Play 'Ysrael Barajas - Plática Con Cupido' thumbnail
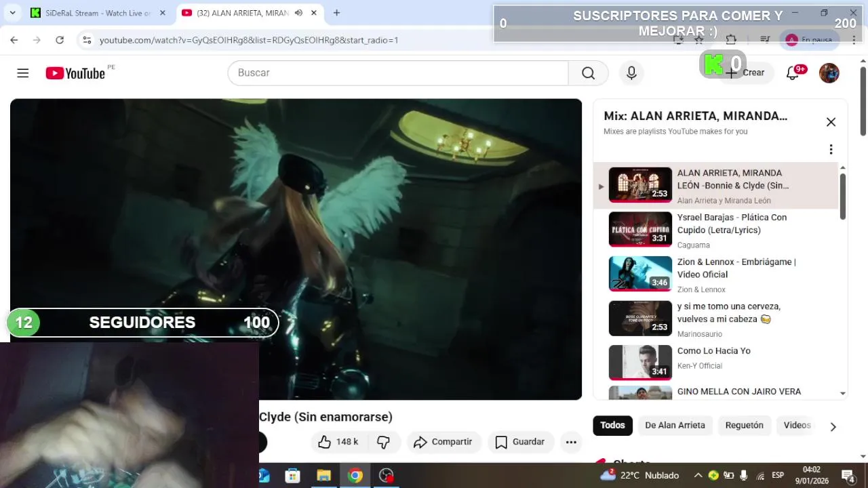 [640, 229]
